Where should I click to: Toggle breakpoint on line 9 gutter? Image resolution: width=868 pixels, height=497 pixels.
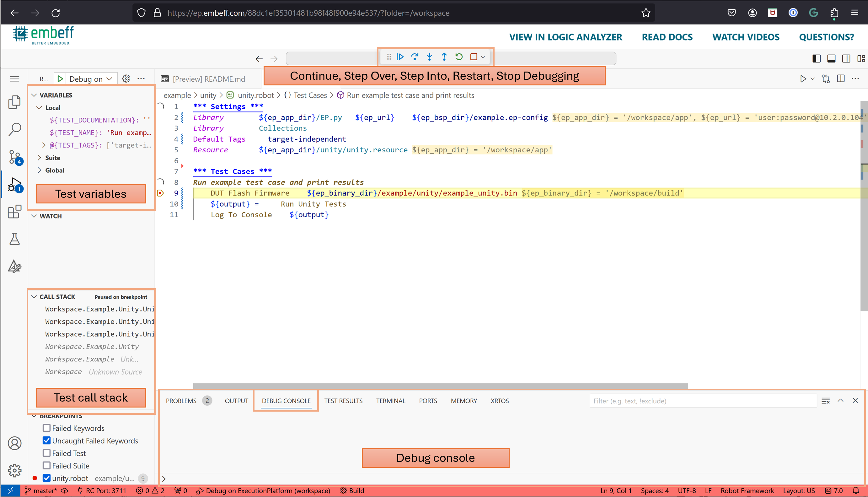click(x=160, y=193)
